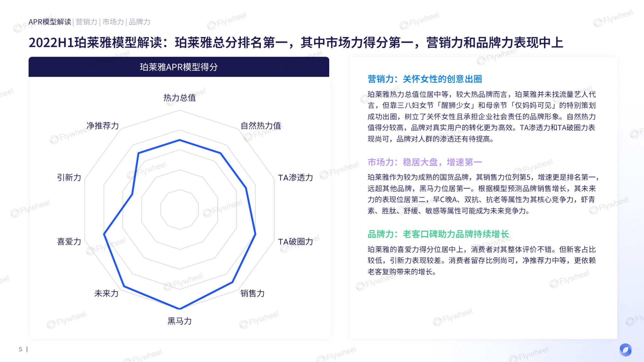Click the paragraph beginning '珀莱雅的喜爱力得分位居中上'
This screenshot has width=644, height=362.
click(482, 261)
